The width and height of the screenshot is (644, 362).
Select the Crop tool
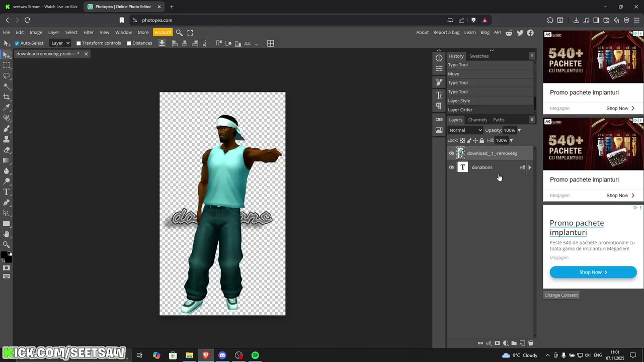[x=7, y=97]
